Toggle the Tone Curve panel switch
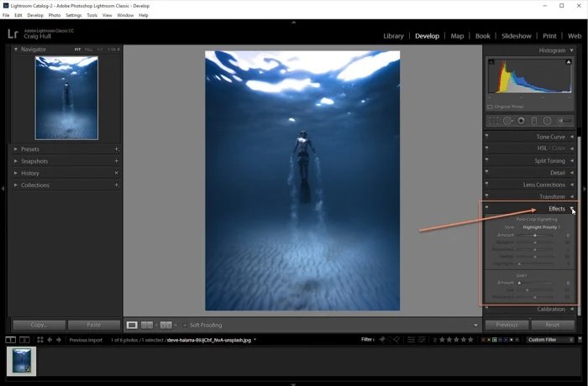This screenshot has width=588, height=386. [x=486, y=137]
